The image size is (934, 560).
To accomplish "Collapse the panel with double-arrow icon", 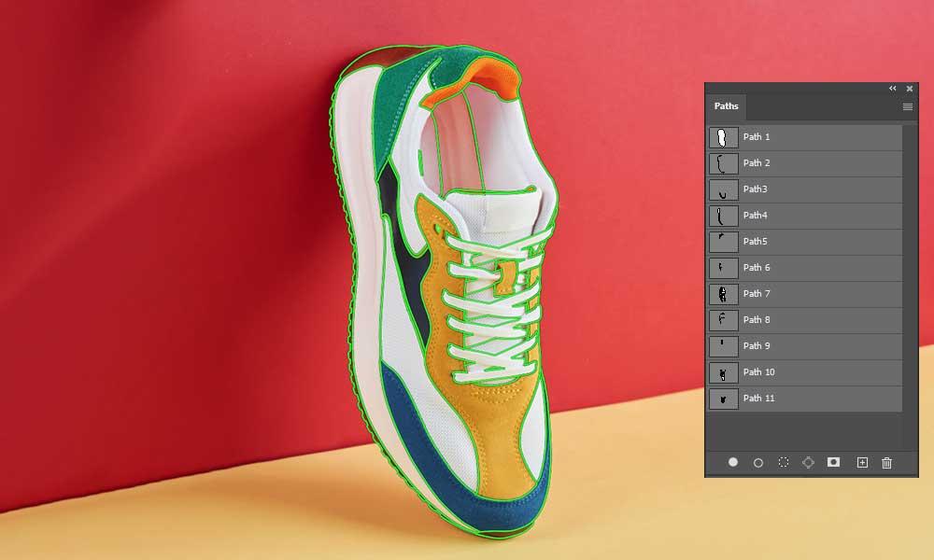I will (893, 89).
